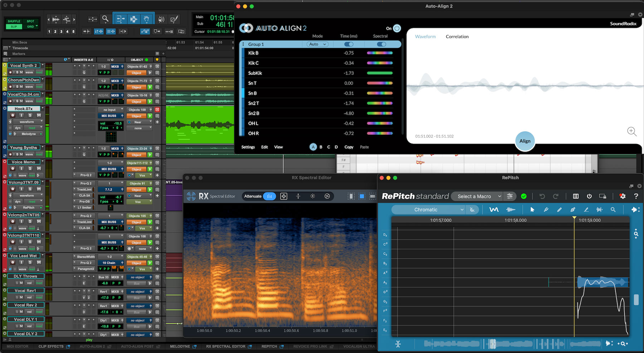Select the Selector waveform tool

(x=134, y=19)
